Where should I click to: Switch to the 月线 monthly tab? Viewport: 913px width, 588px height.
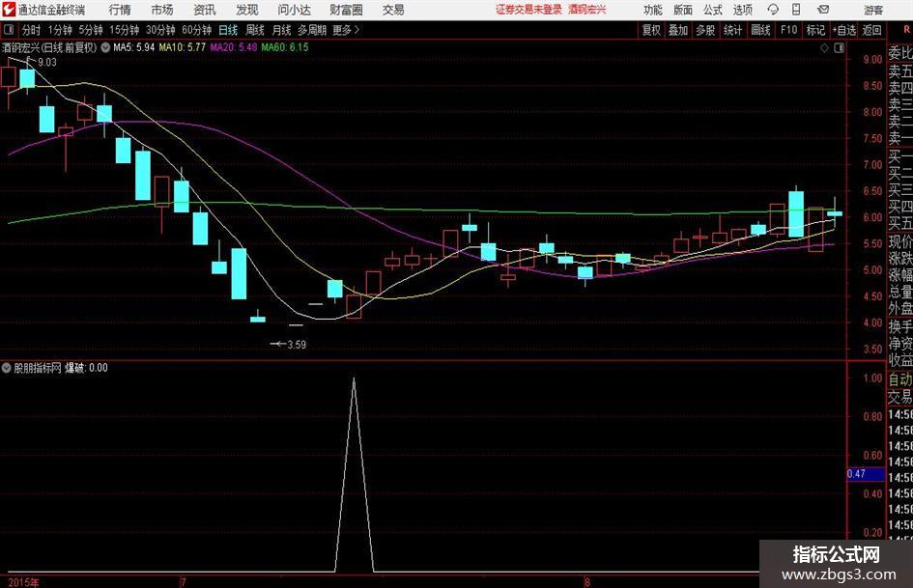click(x=281, y=30)
